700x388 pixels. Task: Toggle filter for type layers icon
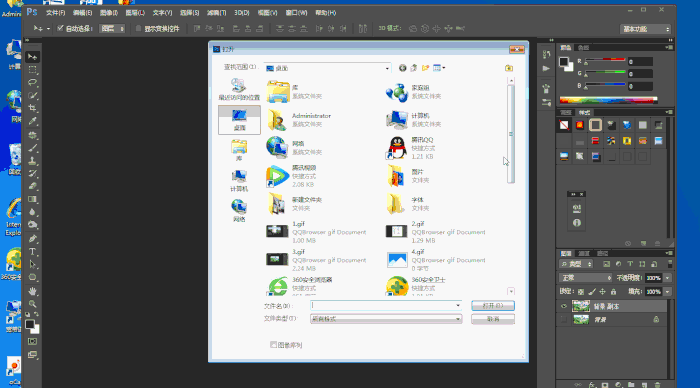(630, 264)
